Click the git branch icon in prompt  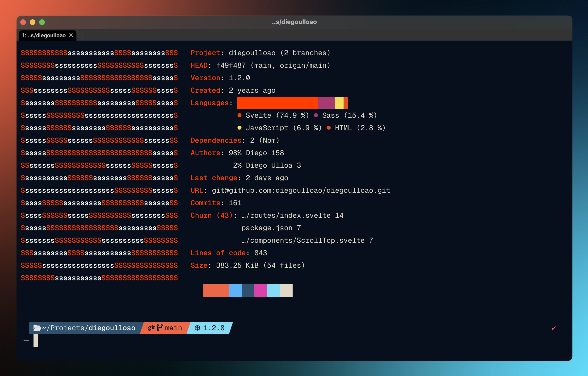160,328
